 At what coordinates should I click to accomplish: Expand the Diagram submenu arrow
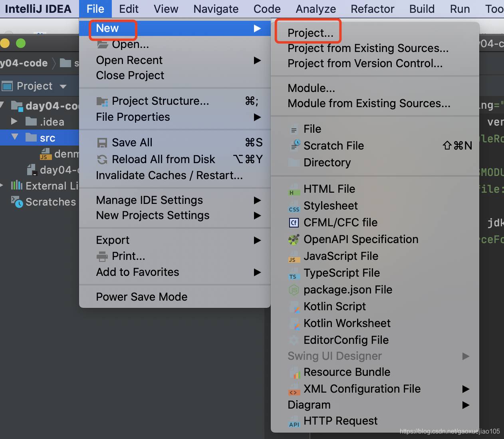pyautogui.click(x=466, y=405)
